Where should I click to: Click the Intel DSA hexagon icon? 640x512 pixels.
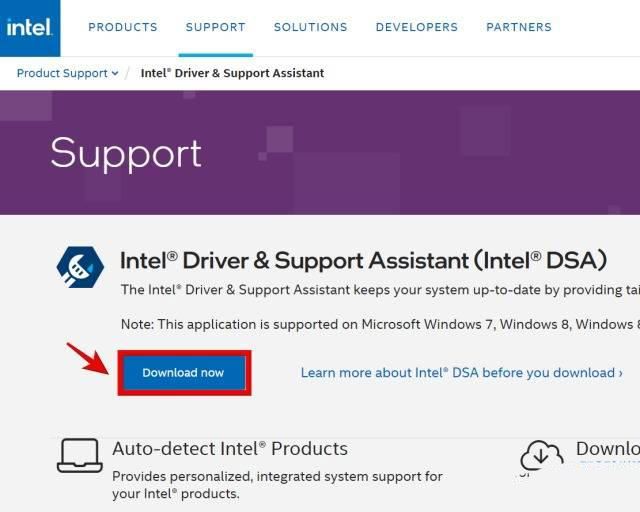pyautogui.click(x=80, y=267)
